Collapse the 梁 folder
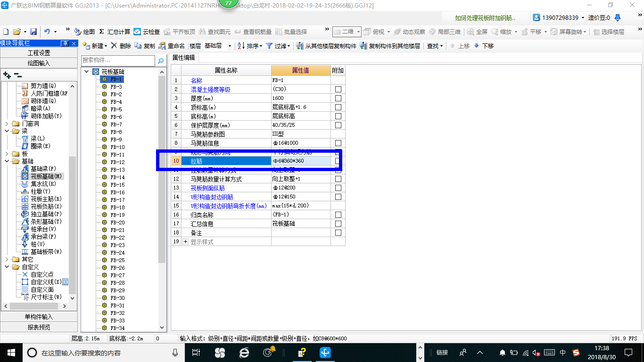The width and height of the screenshot is (644, 362). point(7,131)
